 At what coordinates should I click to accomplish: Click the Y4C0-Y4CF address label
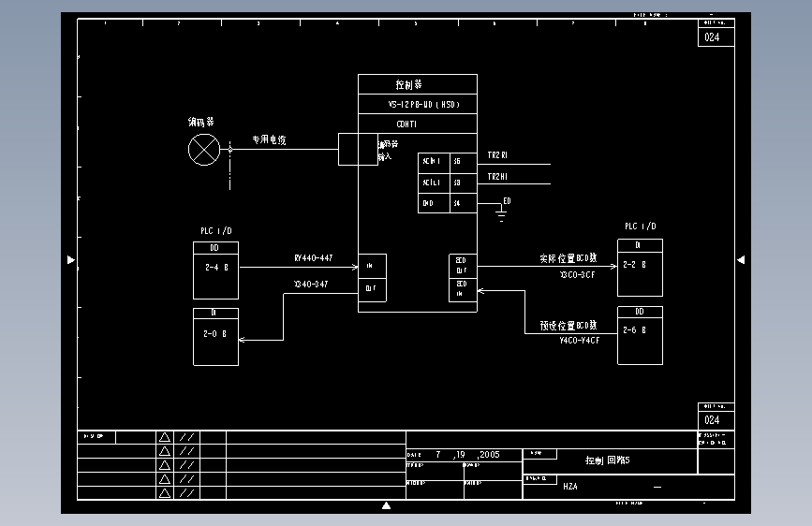click(x=580, y=340)
